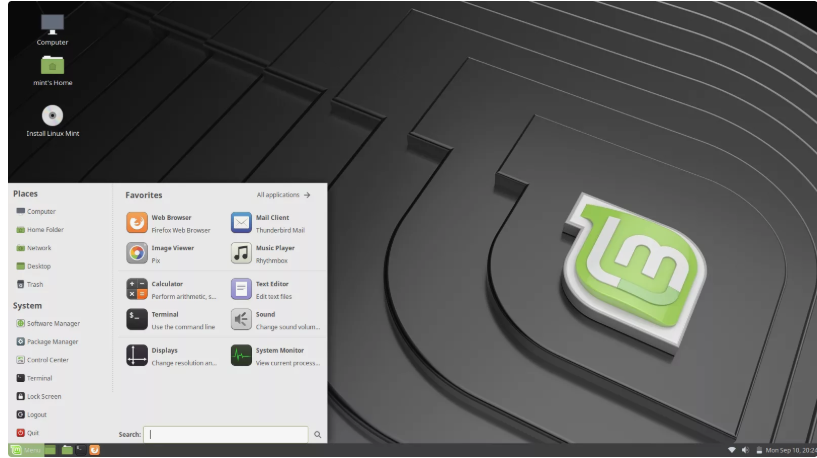
Task: Select Lock Screen
Action: 39,397
